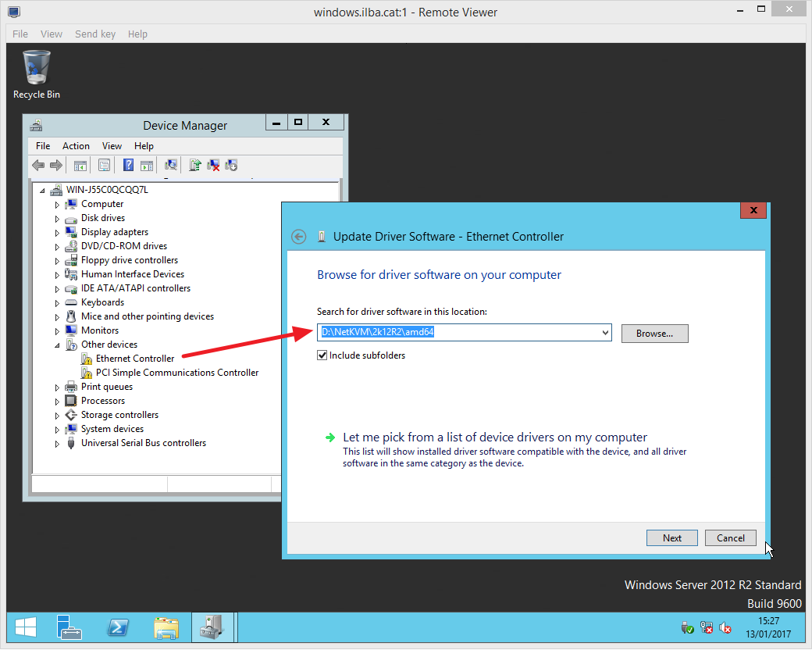Click the muted volume tray icon
The width and height of the screenshot is (812, 650).
click(x=725, y=627)
